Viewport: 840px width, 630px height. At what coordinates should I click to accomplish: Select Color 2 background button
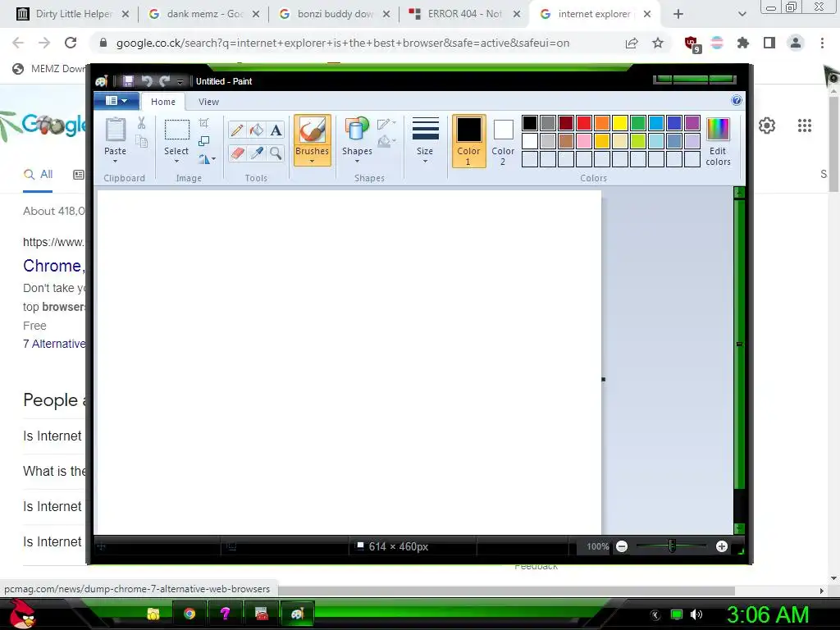tap(503, 141)
